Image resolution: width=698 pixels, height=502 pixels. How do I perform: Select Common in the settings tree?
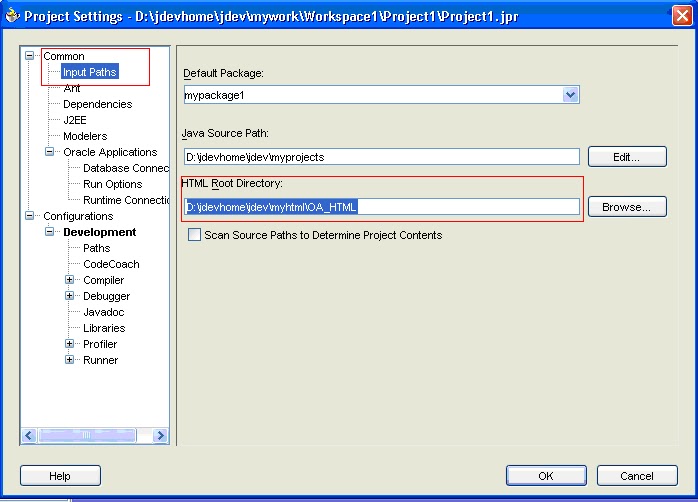(x=64, y=56)
